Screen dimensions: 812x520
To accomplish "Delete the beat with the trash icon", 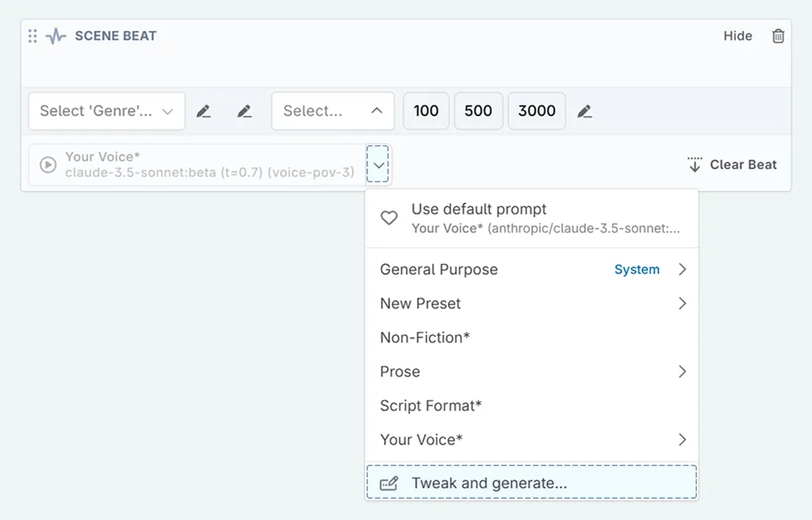I will pos(778,36).
